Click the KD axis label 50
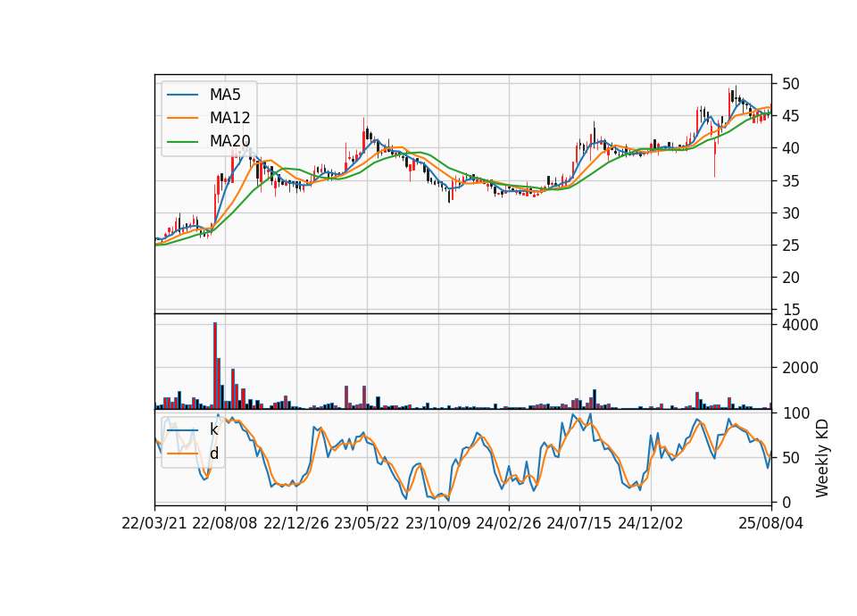Screen dimensions: 857x616 click(x=790, y=457)
